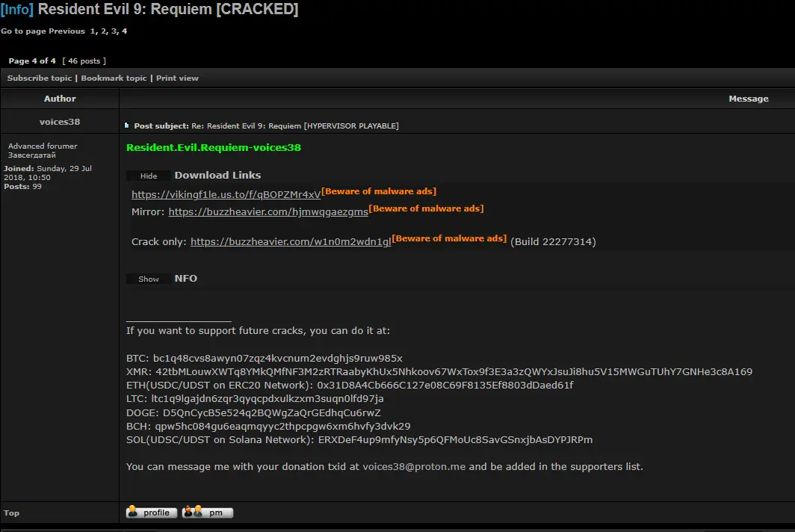Click the voices38@proton.me email text

(x=414, y=466)
